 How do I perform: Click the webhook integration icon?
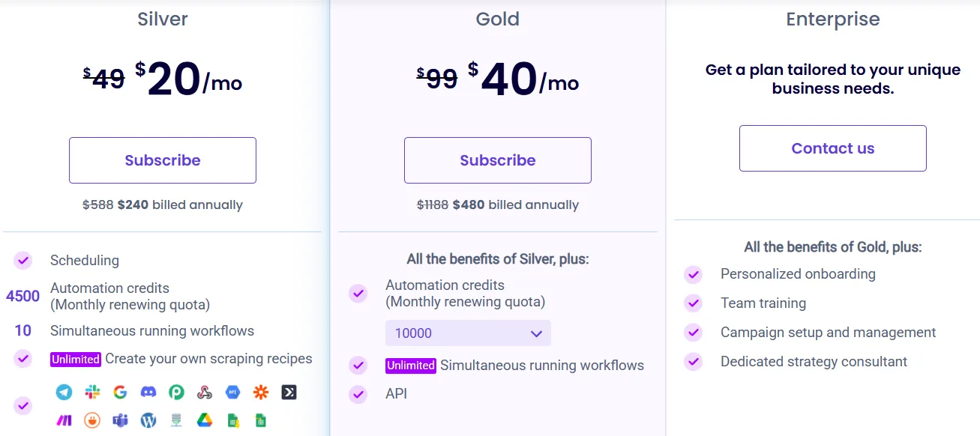click(205, 392)
